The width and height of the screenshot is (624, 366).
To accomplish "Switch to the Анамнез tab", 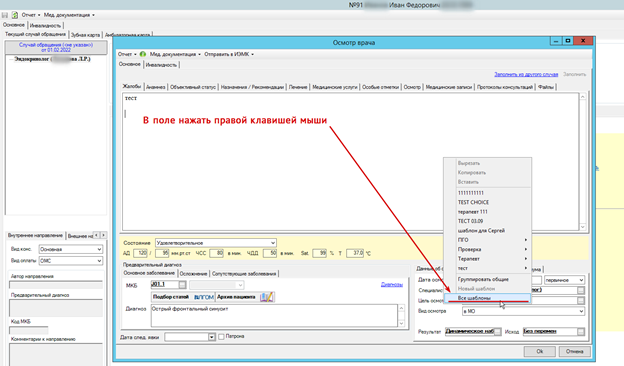I will [x=155, y=87].
